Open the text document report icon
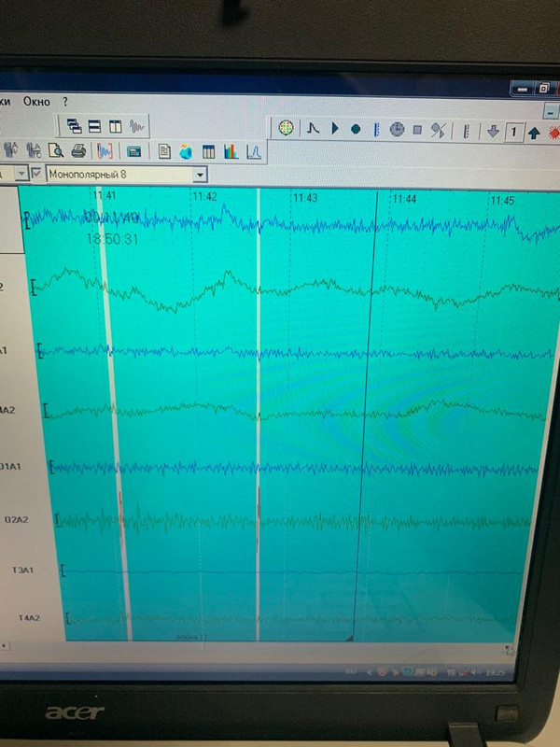The width and height of the screenshot is (560, 747). [x=164, y=152]
